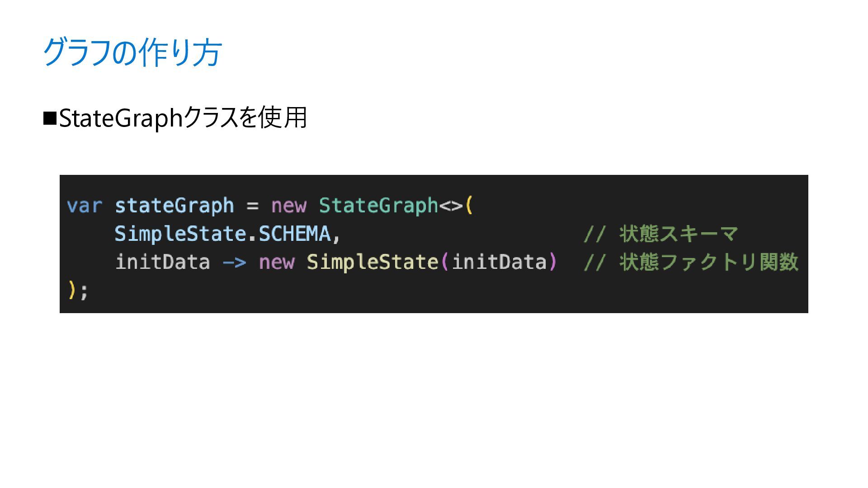
Task: Click the 状態スキーマ comment
Action: 679,234
